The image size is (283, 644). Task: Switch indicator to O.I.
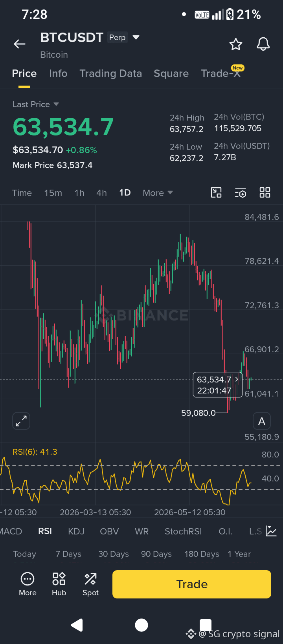226,531
